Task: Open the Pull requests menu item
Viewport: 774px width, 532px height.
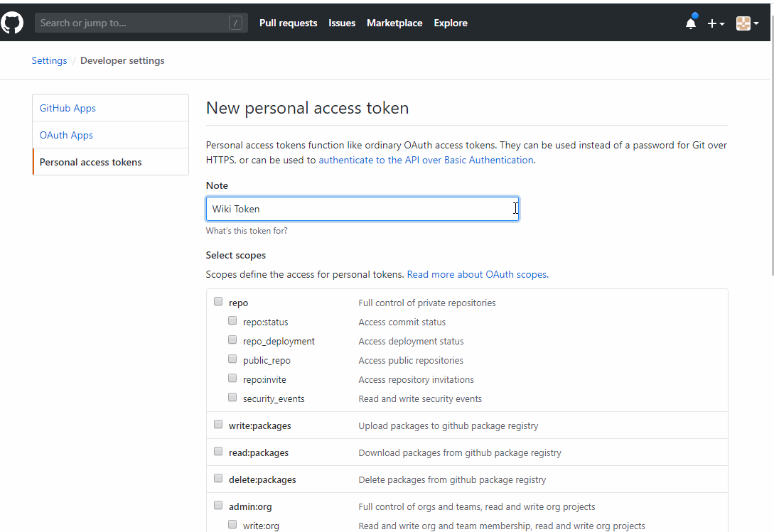Action: point(288,23)
